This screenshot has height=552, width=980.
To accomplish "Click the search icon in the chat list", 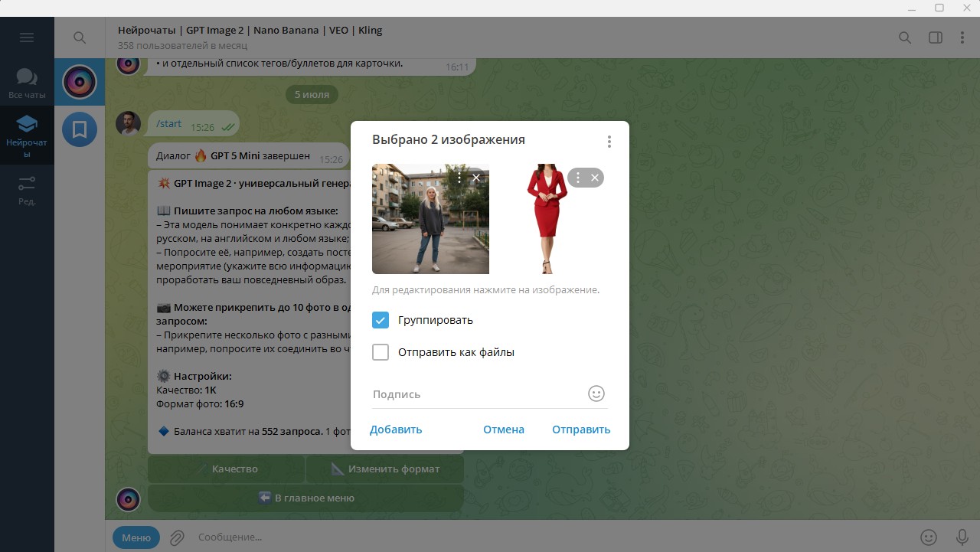I will coord(80,38).
